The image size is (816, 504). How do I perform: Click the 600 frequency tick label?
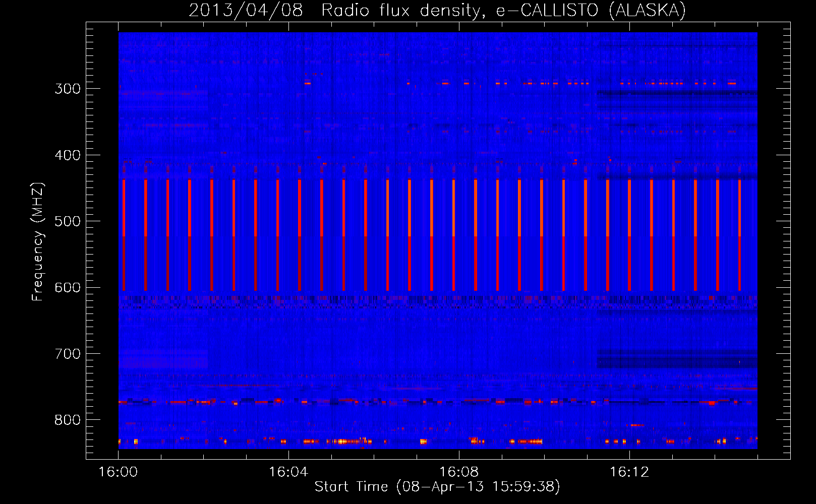(x=68, y=288)
